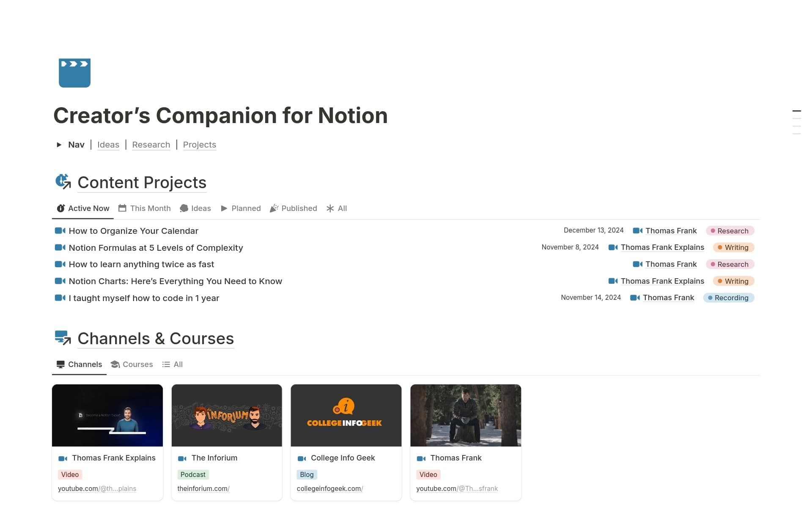Viewport: 812px width, 507px height.
Task: Click the top table-of-contents marker on right edge
Action: [796, 111]
